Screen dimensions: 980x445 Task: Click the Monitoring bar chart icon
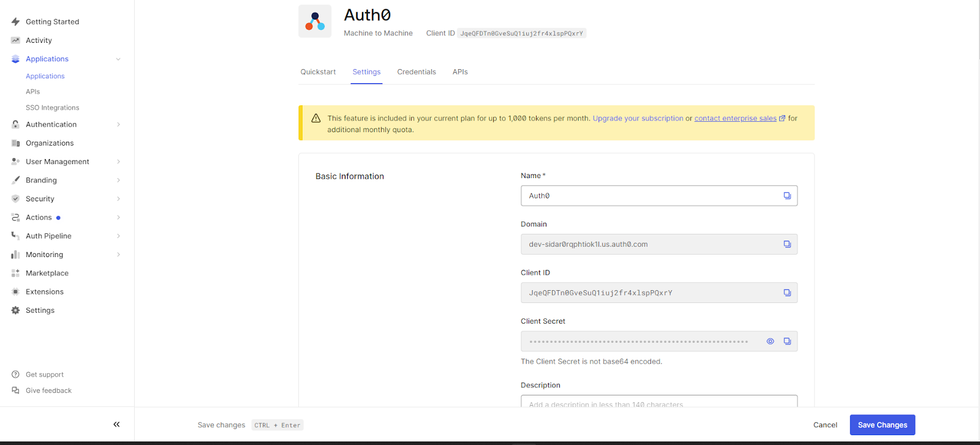point(15,255)
